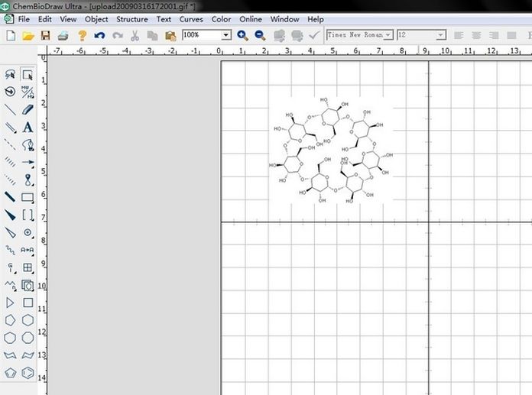Click the question mark help icon

tap(82, 35)
